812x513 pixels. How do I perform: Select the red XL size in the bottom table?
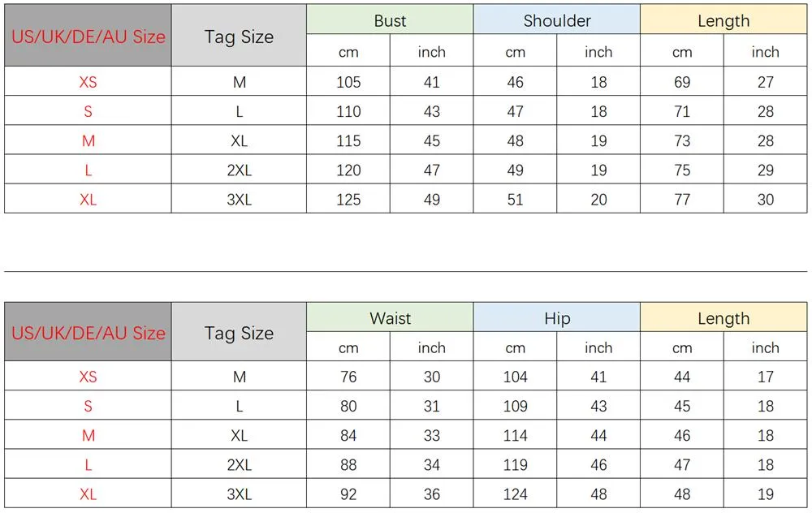pos(88,494)
